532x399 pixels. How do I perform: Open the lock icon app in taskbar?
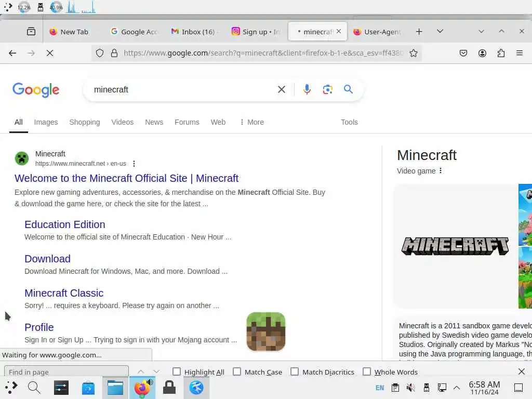point(169,387)
